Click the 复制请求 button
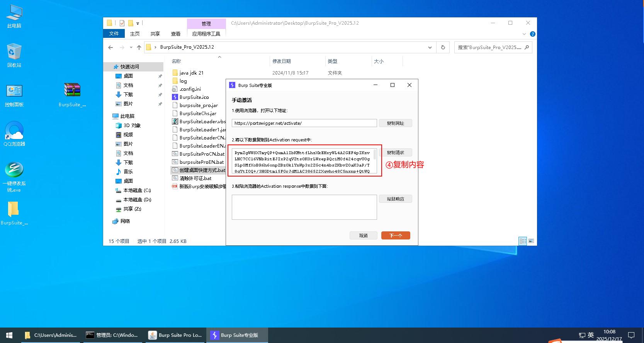Viewport: 644px width, 343px height. (395, 153)
